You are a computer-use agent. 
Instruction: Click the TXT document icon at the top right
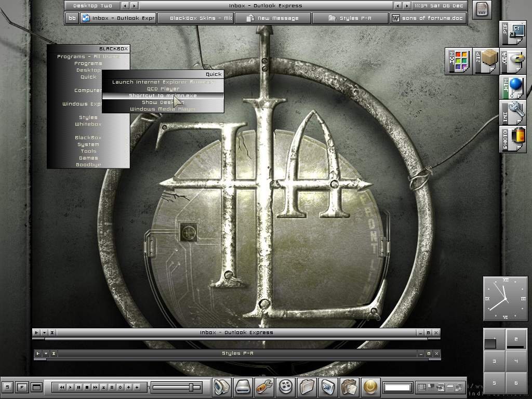482,10
